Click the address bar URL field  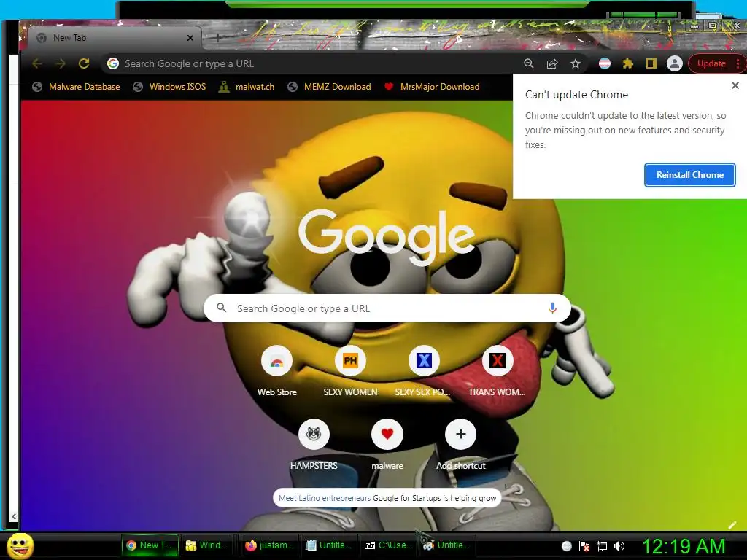(x=314, y=63)
